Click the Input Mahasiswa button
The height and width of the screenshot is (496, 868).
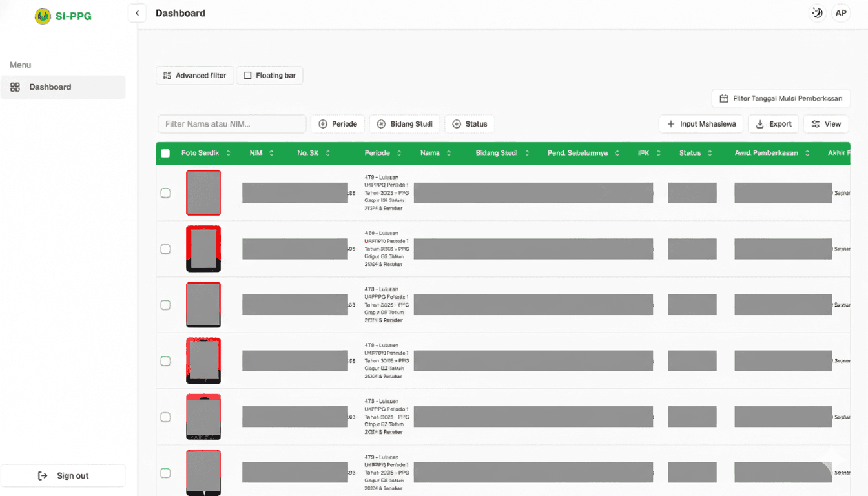(701, 124)
